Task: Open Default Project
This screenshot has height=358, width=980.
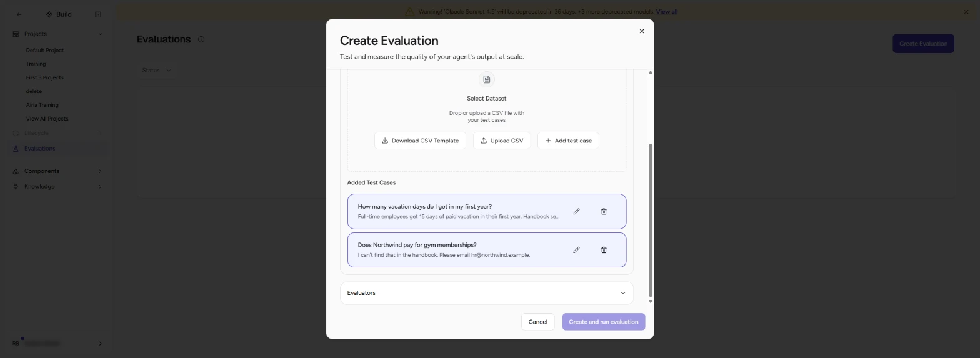Action: tap(45, 50)
